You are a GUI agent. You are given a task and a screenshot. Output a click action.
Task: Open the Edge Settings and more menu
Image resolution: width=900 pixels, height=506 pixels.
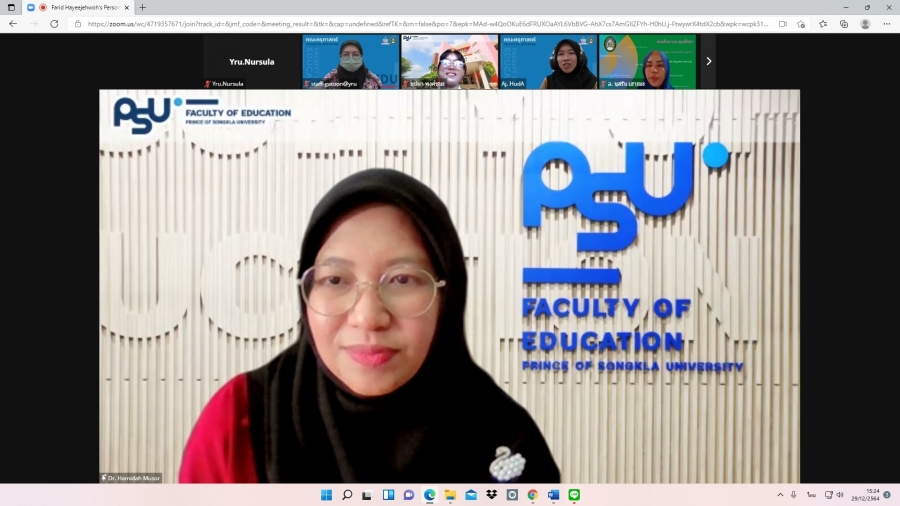pyautogui.click(x=886, y=24)
